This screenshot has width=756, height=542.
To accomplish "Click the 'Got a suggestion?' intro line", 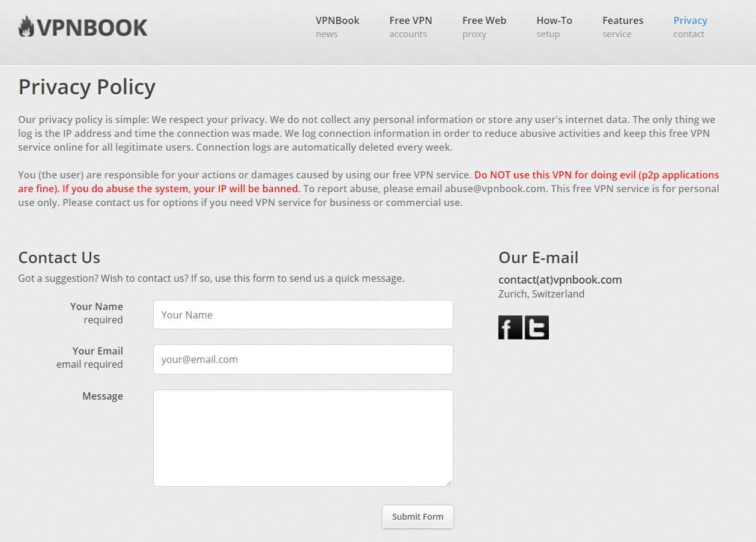I will click(211, 278).
